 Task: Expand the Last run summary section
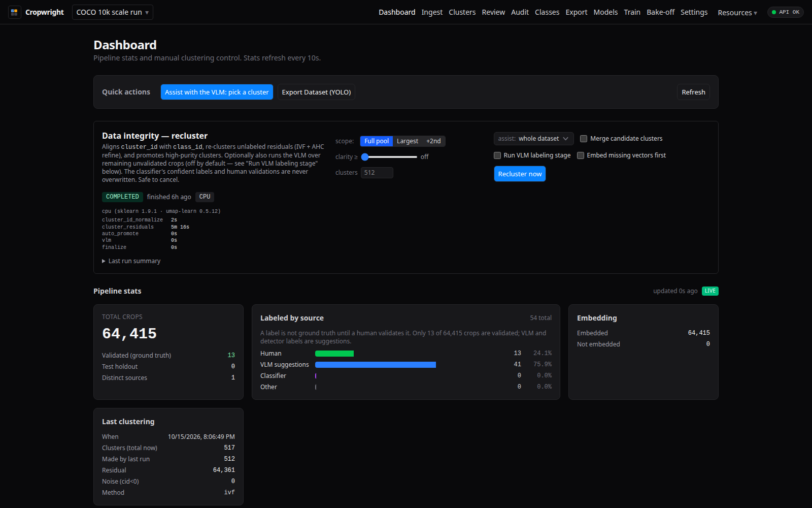pyautogui.click(x=131, y=261)
